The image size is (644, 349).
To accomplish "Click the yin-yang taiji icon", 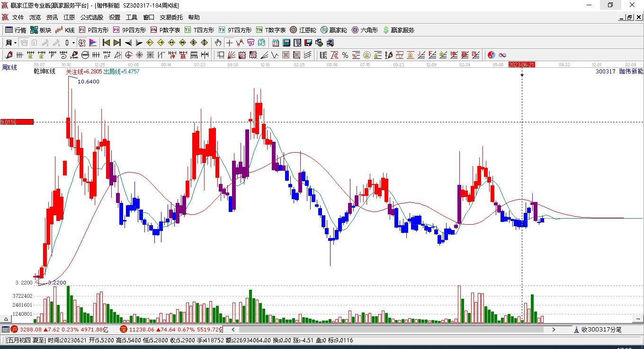I will [x=492, y=55].
